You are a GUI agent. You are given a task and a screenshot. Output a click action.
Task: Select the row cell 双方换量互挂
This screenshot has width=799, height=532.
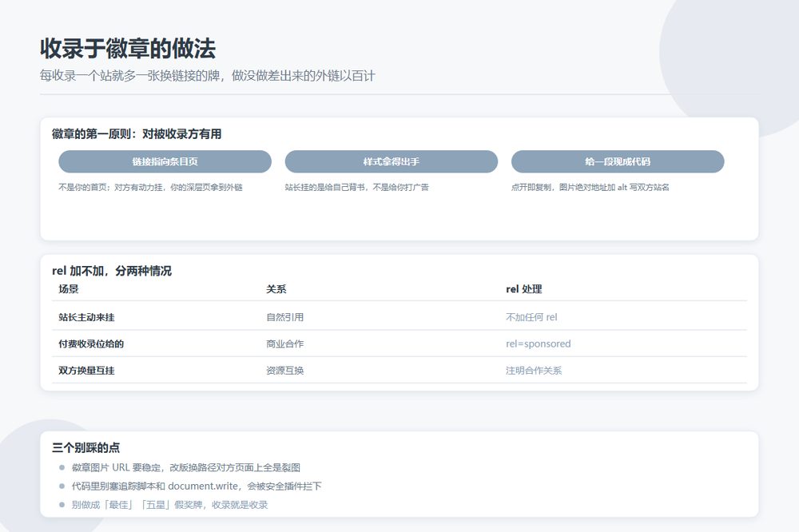[x=86, y=371]
